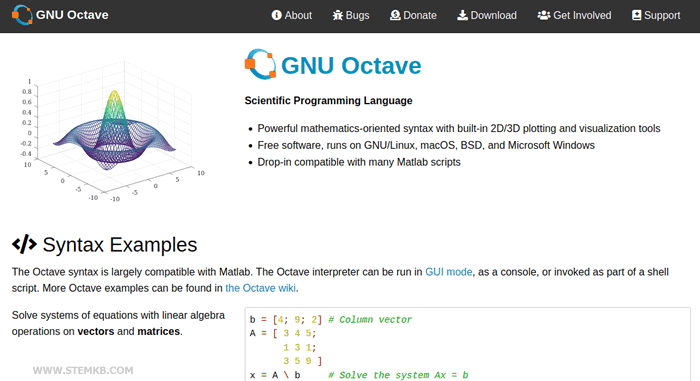Go to the Donate page

point(413,15)
